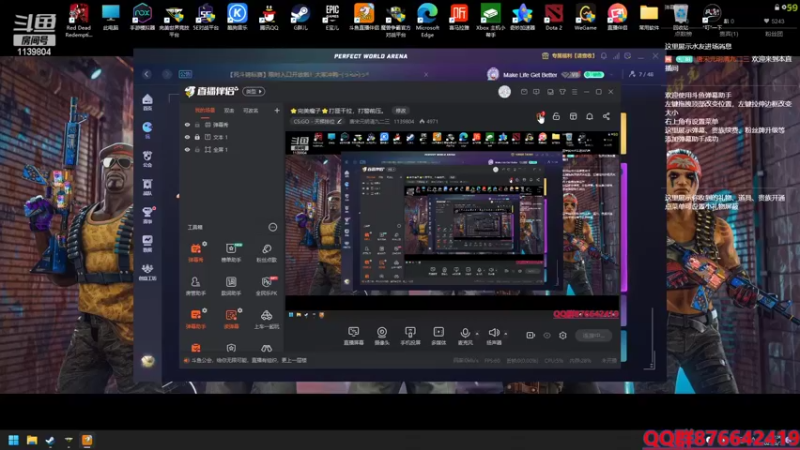This screenshot has width=800, height=450.
Task: Open the trophy events sidebar icon
Action: click(x=147, y=215)
